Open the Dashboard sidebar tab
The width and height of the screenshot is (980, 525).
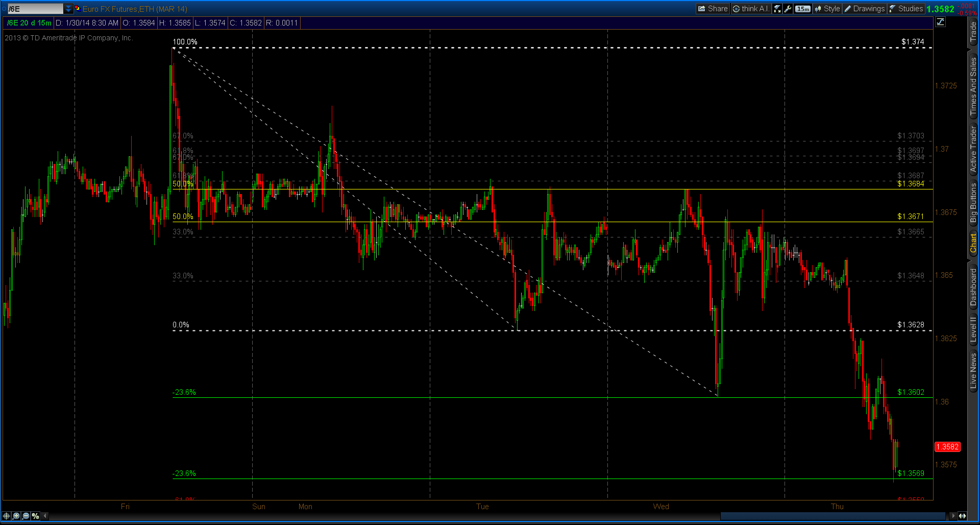pos(973,287)
